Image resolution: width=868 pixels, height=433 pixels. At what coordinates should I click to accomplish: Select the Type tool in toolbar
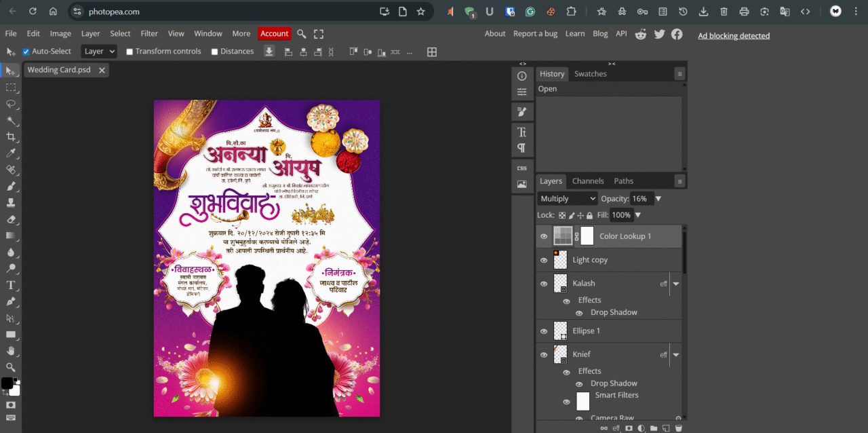tap(11, 285)
